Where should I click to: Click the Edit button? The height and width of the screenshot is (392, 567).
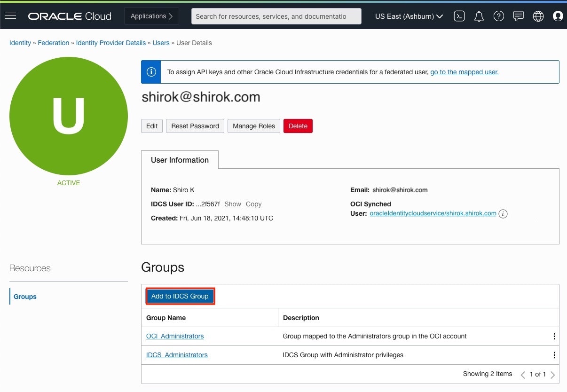(152, 126)
